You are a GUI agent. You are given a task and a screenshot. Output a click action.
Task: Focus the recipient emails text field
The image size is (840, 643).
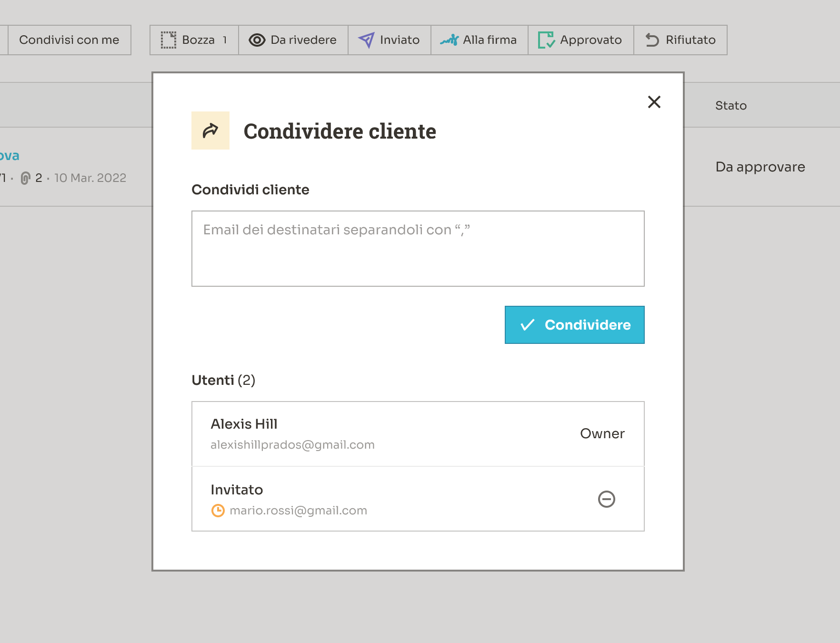418,249
